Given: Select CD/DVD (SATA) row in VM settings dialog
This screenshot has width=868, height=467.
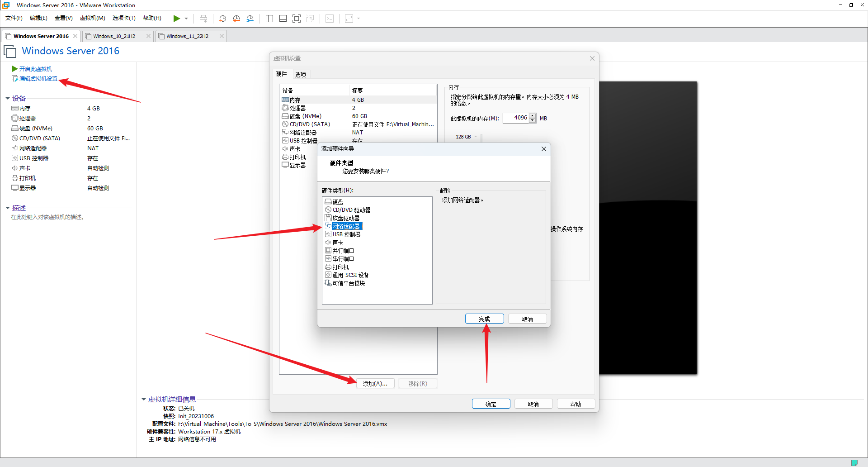Looking at the screenshot, I should 358,124.
